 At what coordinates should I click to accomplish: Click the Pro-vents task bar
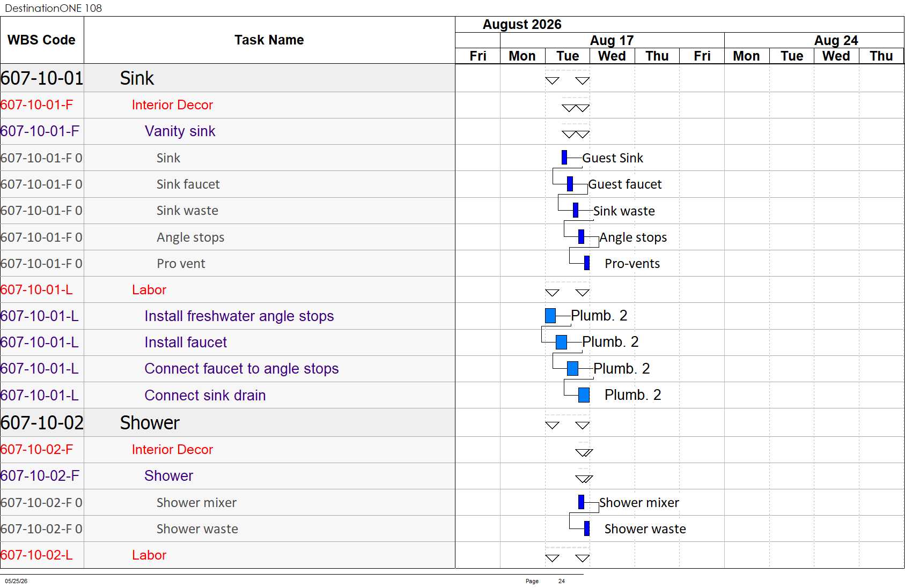coord(586,263)
